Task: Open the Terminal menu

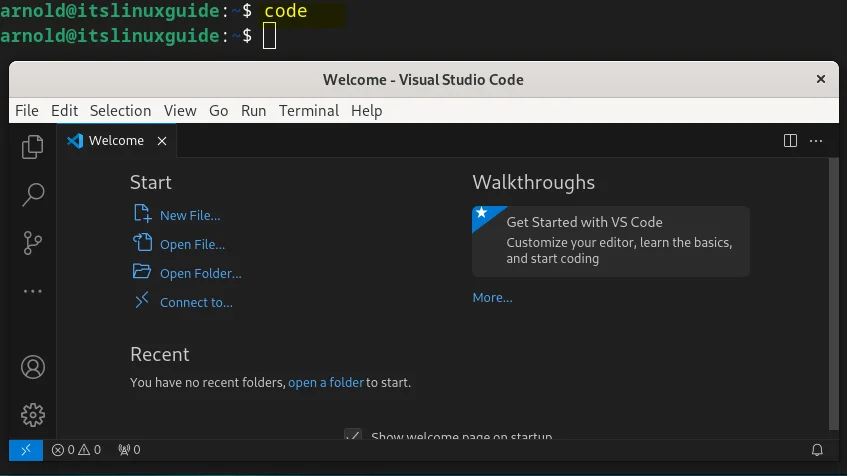Action: [308, 111]
